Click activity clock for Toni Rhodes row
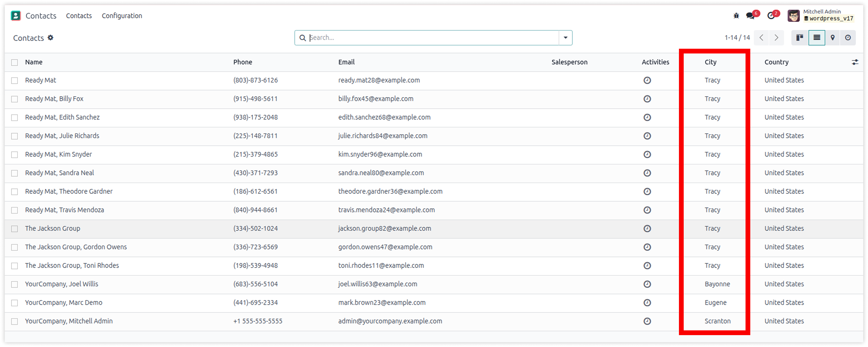This screenshot has height=347, width=868. (647, 266)
